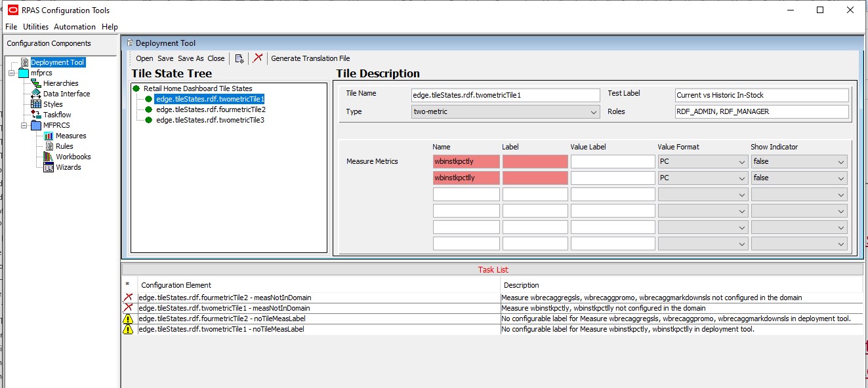Open the first row Show Indicator dropdown
The width and height of the screenshot is (868, 388).
coord(799,162)
